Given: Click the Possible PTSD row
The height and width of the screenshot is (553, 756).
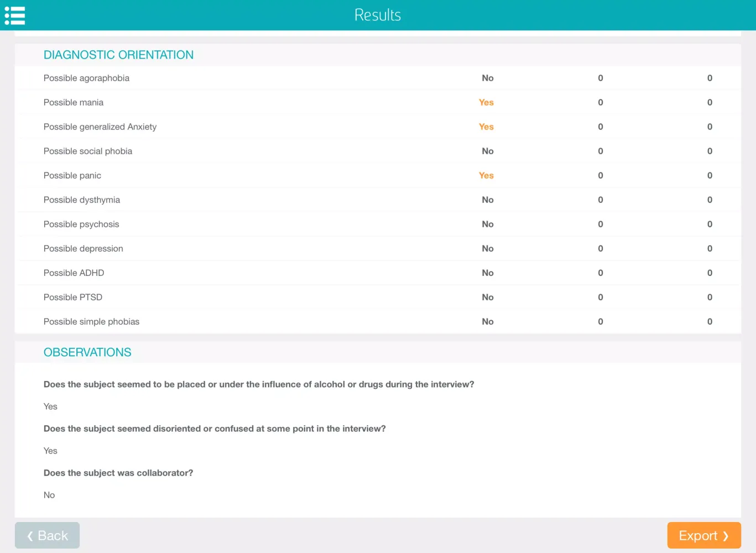Looking at the screenshot, I should click(x=73, y=297).
